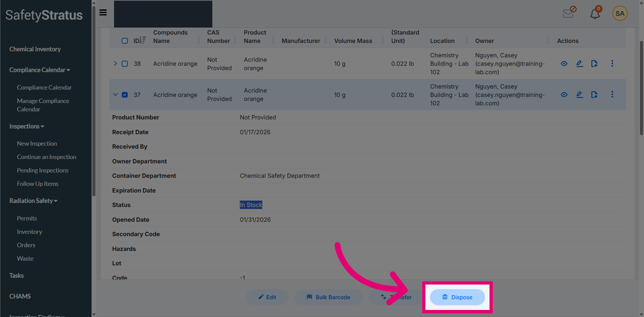Sort by Owner column
The image size is (644, 317).
pos(548,41)
